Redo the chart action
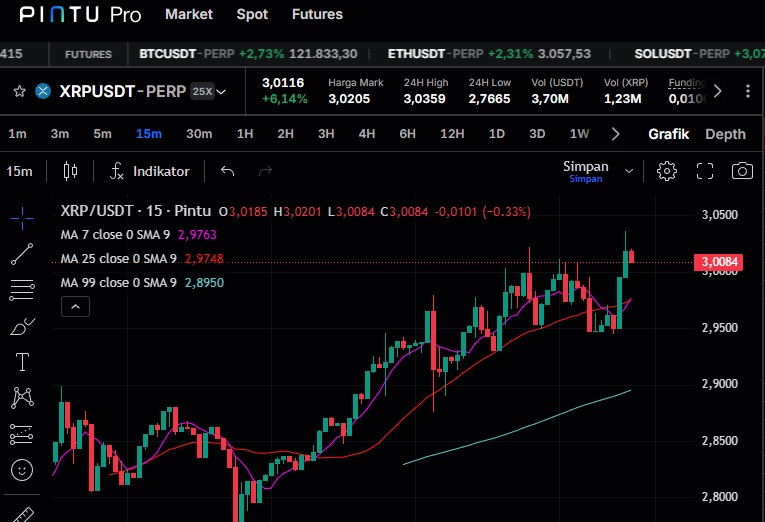The width and height of the screenshot is (765, 522). [x=265, y=171]
